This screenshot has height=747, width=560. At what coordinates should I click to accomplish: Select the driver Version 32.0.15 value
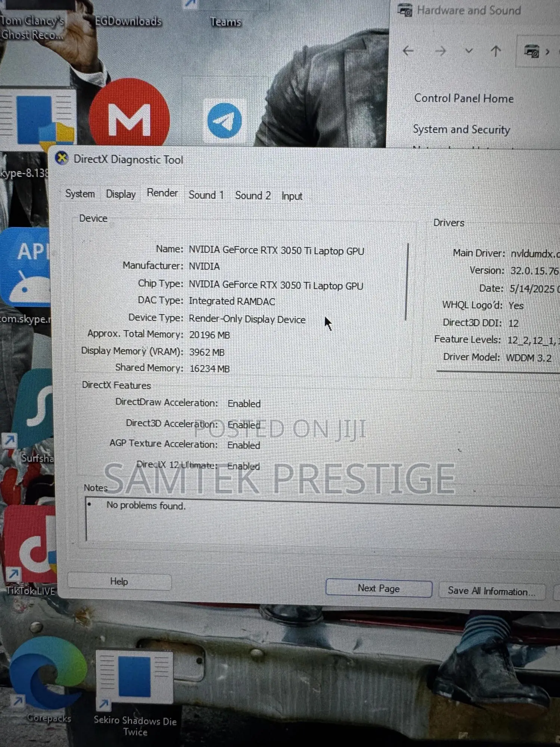[535, 271]
